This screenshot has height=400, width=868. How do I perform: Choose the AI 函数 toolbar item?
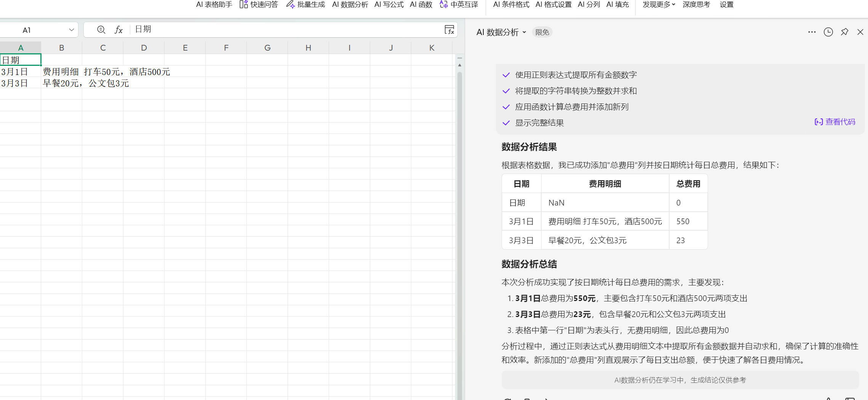click(x=421, y=5)
